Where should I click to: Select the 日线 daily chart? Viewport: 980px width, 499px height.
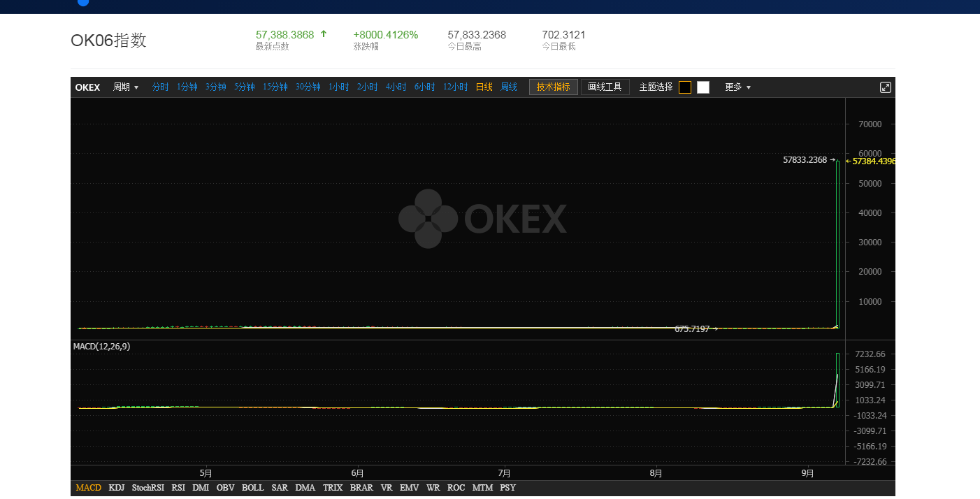coord(484,87)
